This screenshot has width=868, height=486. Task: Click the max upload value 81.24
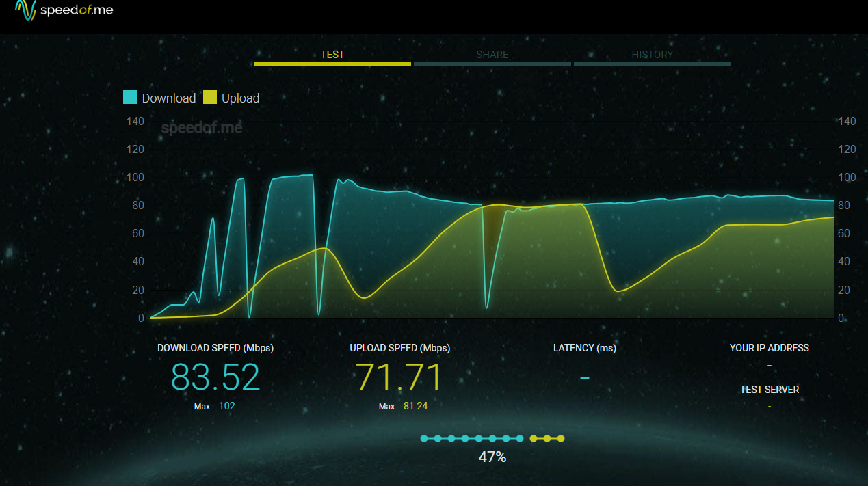tap(416, 406)
